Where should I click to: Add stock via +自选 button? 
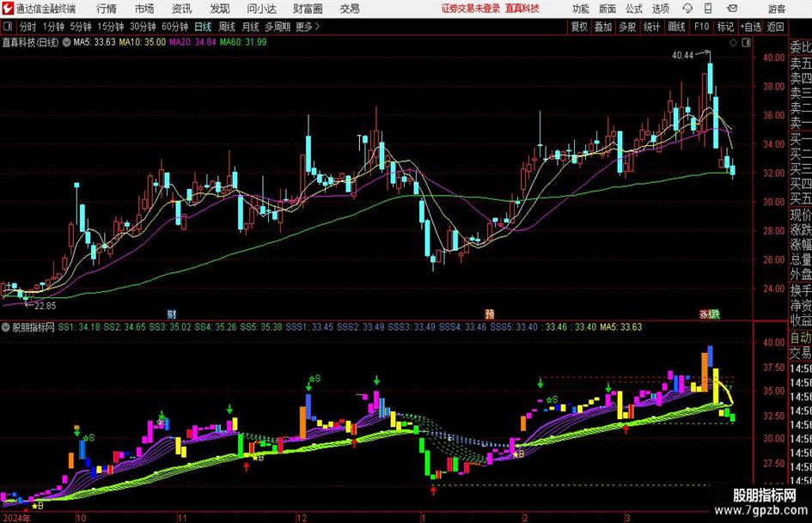(x=751, y=27)
